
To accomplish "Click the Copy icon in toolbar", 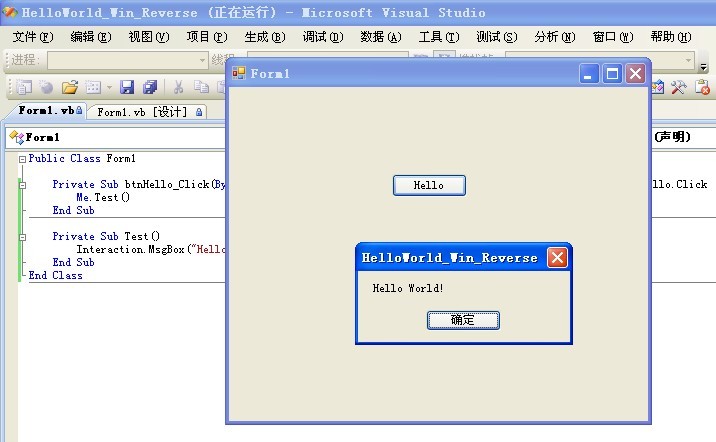I will 201,87.
